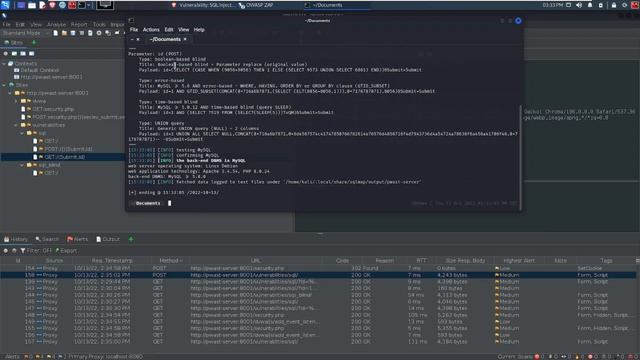Open terminal Edit menu
The image size is (640, 360).
pos(169,29)
